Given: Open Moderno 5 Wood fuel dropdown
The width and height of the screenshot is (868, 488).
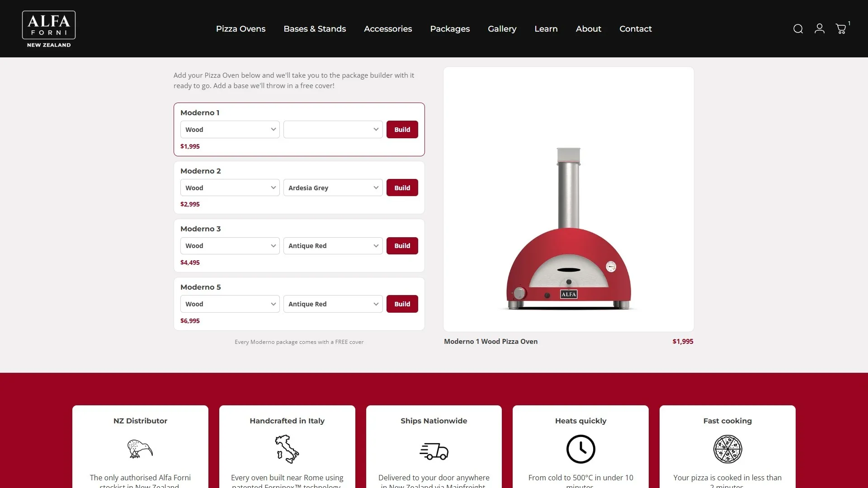Looking at the screenshot, I should (x=230, y=304).
